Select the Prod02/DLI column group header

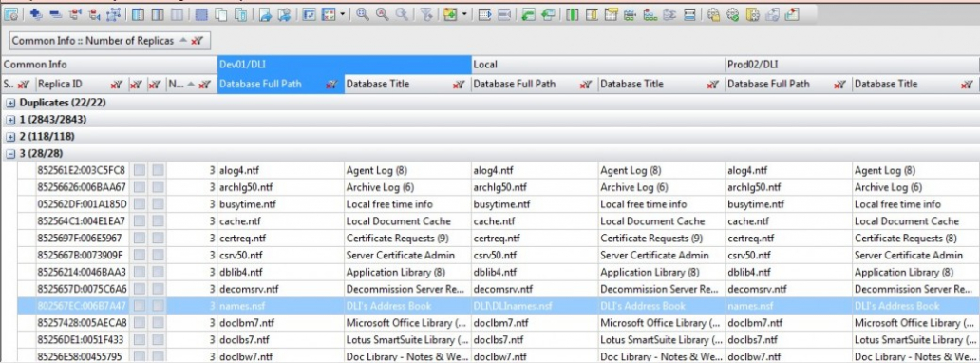[853, 65]
